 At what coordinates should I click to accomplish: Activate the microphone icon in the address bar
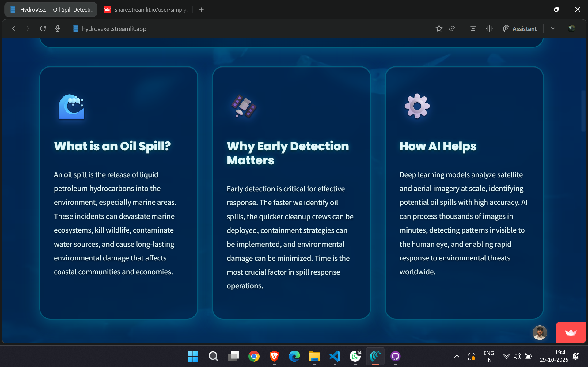(57, 28)
